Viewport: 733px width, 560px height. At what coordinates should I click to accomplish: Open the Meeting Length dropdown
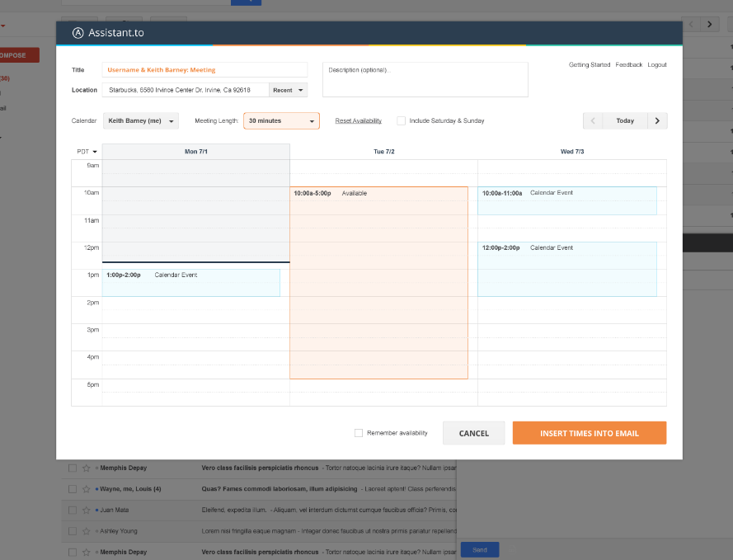coord(281,120)
